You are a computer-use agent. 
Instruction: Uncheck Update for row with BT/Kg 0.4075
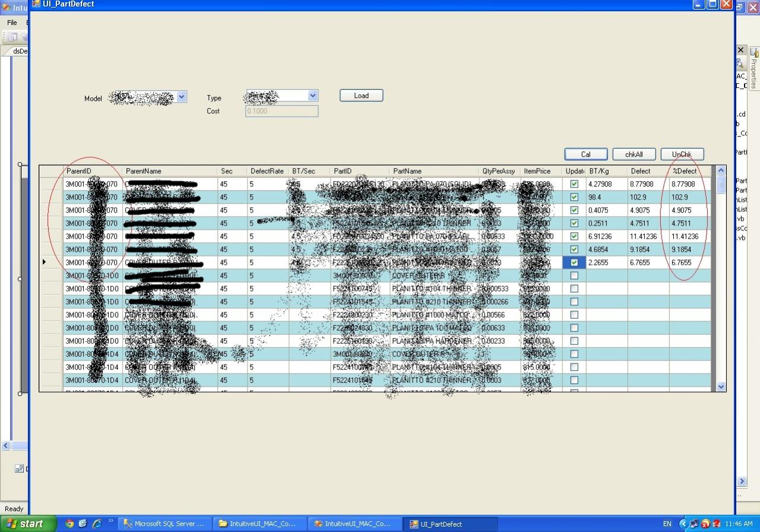[x=574, y=210]
